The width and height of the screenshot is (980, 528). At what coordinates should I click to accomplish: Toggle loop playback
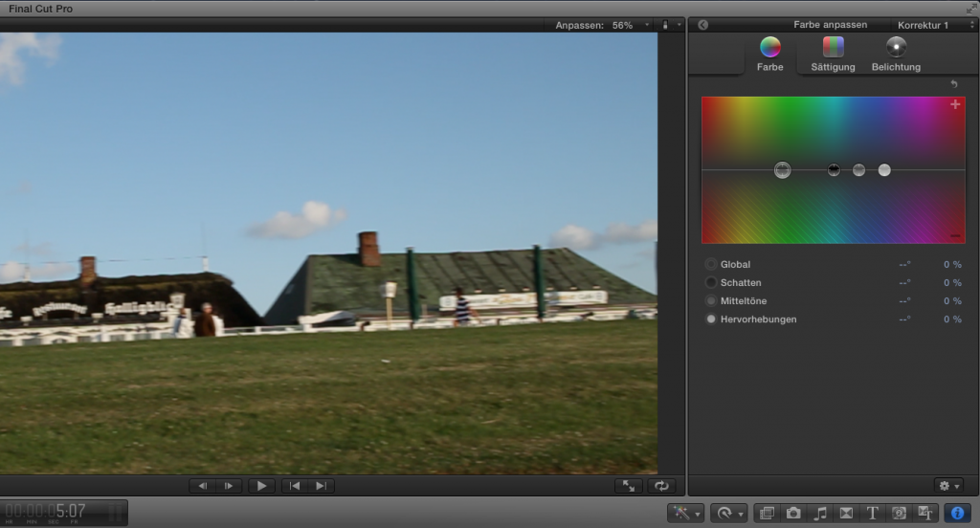click(662, 486)
